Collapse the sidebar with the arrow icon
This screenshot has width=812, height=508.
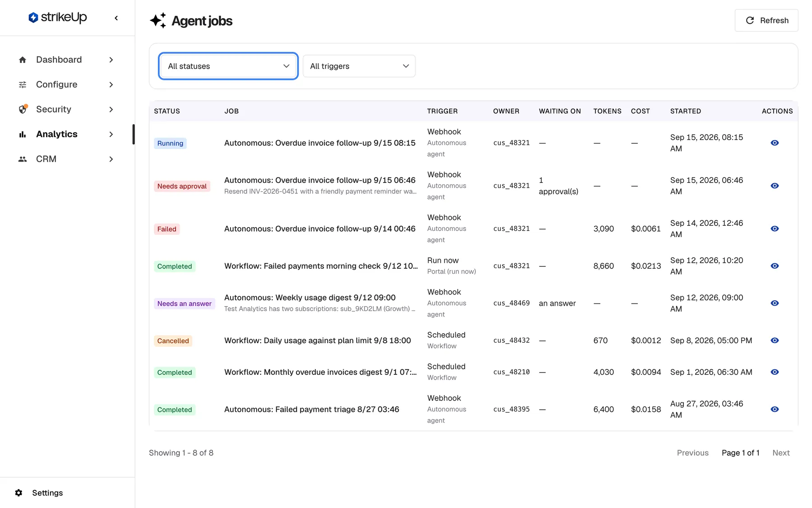[116, 18]
